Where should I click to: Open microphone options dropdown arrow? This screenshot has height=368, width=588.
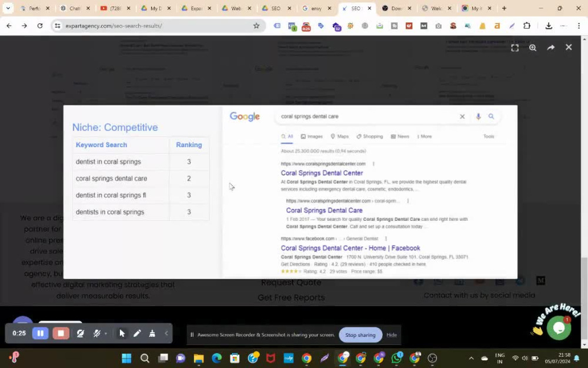(x=106, y=333)
